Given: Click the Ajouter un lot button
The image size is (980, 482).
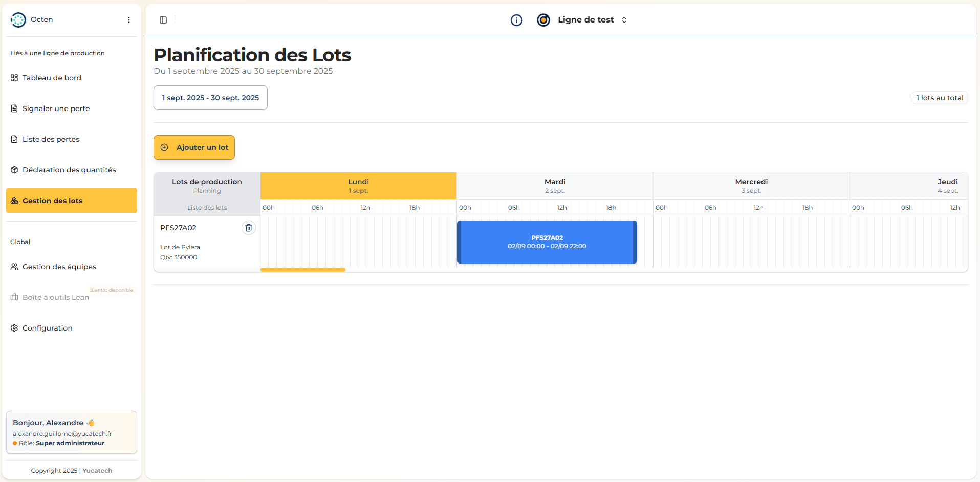Looking at the screenshot, I should pos(193,147).
